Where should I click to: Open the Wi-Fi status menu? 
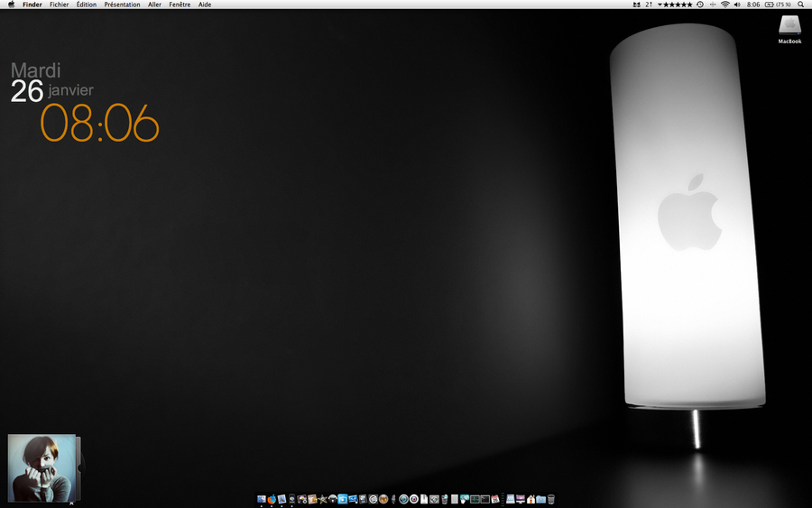(x=725, y=5)
